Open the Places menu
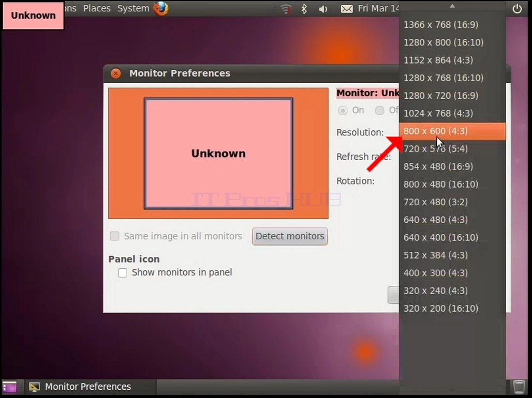The image size is (532, 398). click(x=97, y=8)
